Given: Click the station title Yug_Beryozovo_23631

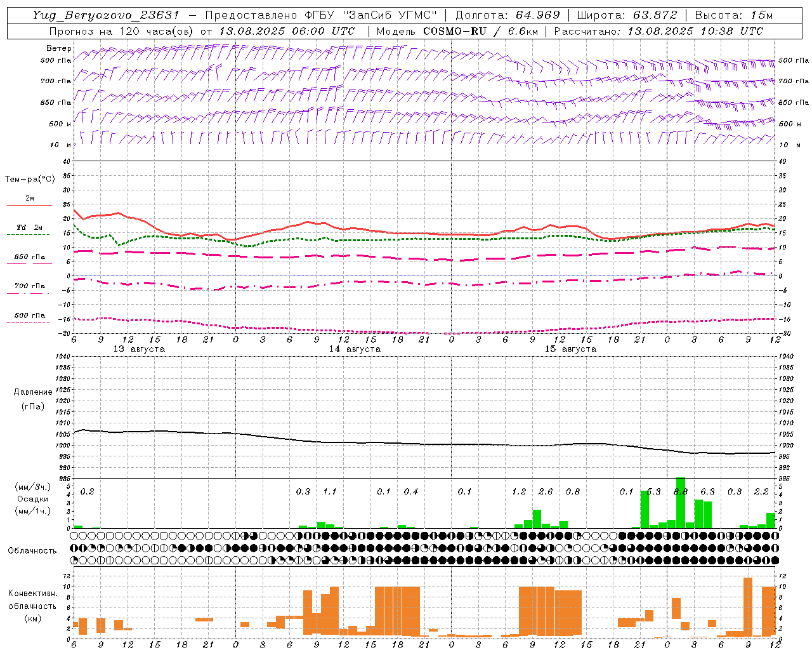Looking at the screenshot, I should (x=106, y=15).
